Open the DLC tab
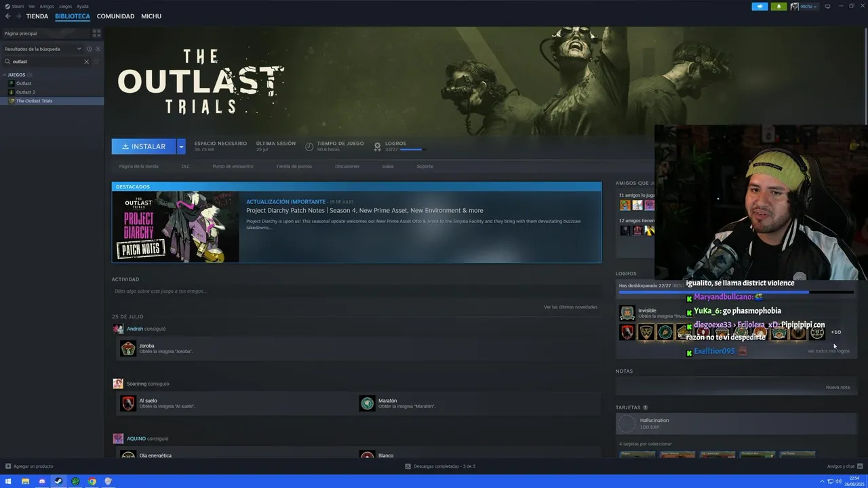This screenshot has height=488, width=868. click(185, 166)
